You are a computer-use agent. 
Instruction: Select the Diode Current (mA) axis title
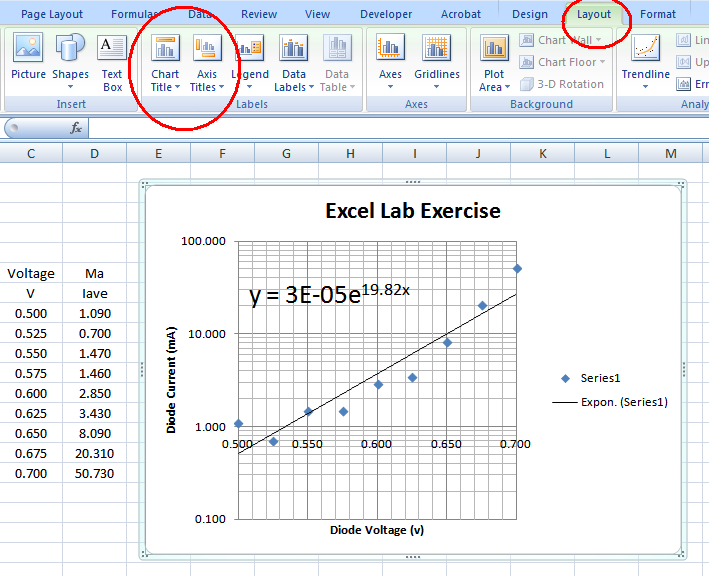pos(171,380)
